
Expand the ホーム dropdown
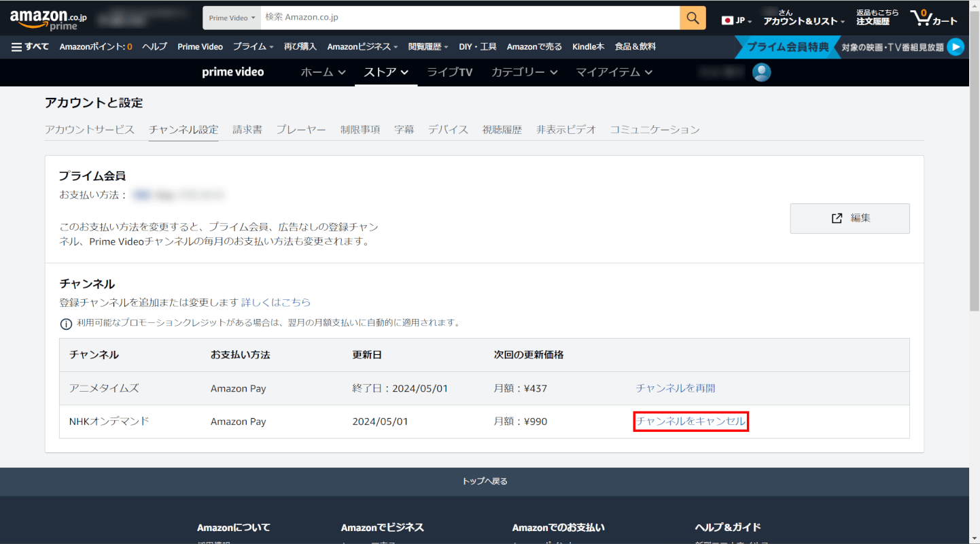coord(323,72)
